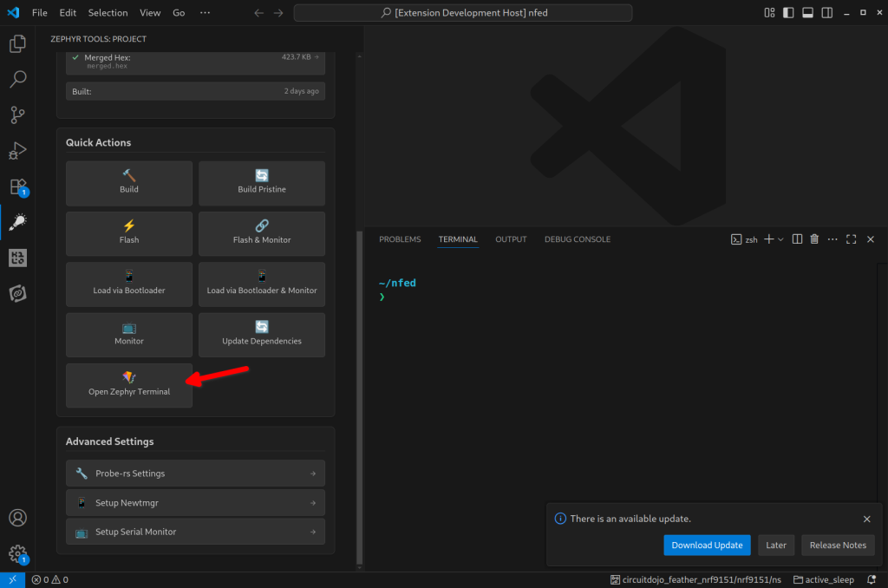888x588 pixels.
Task: Switch to the Problems tab
Action: 400,239
